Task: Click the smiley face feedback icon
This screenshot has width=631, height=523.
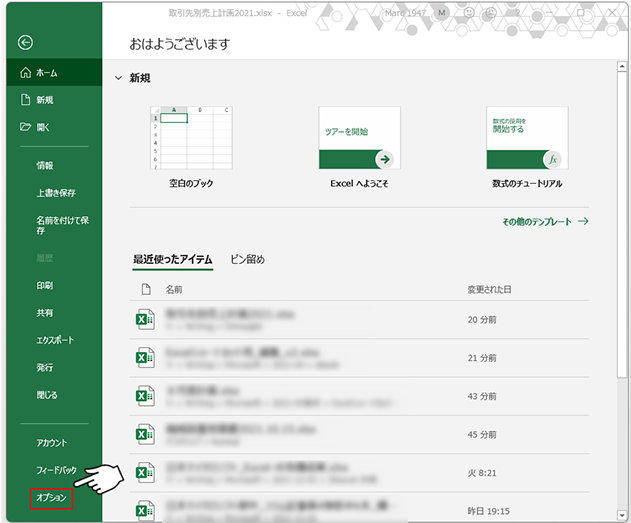Action: click(x=469, y=13)
